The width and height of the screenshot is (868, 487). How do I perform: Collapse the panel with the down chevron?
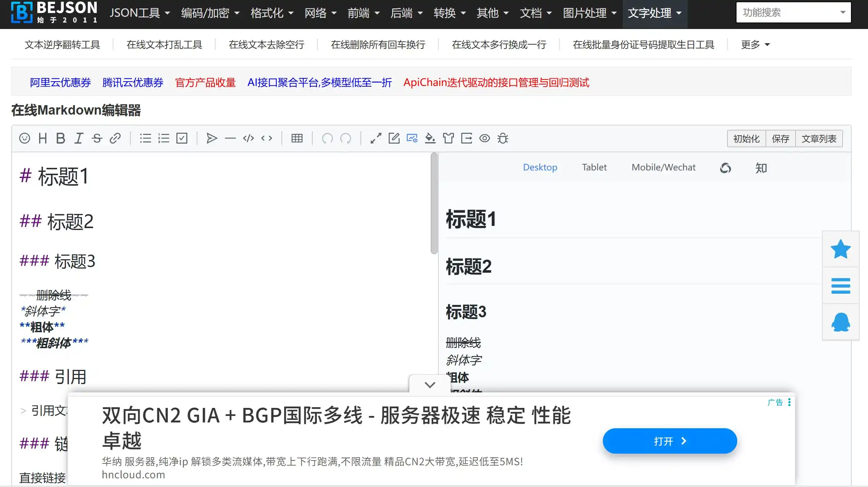coord(430,385)
